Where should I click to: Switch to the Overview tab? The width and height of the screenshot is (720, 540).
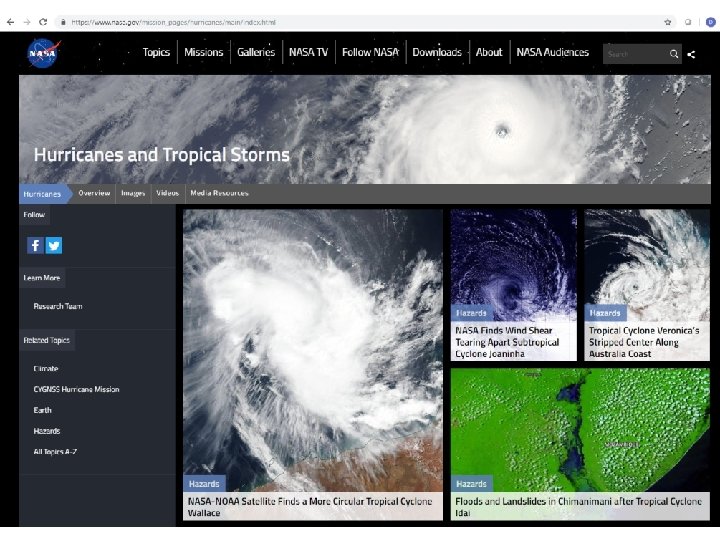[x=94, y=193]
